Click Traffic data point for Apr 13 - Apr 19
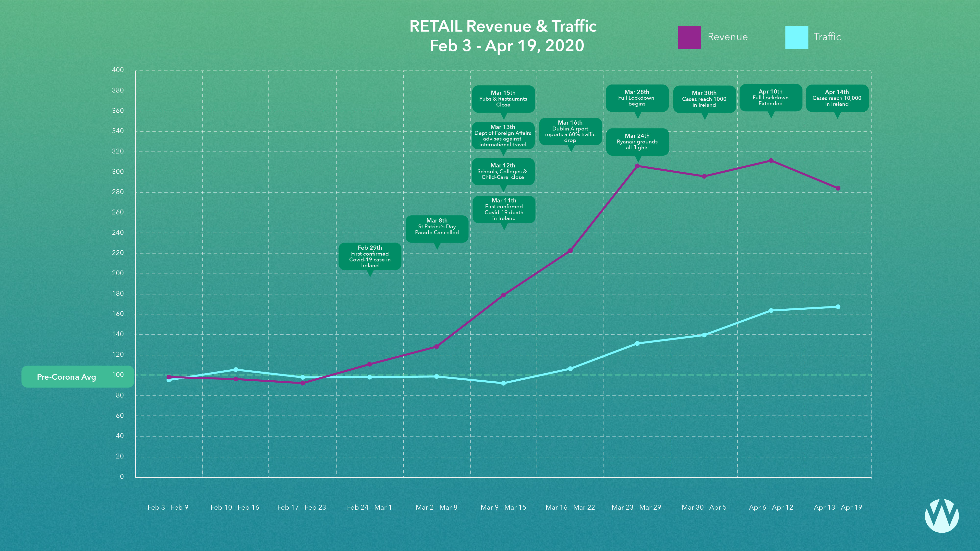Image resolution: width=980 pixels, height=551 pixels. point(838,307)
